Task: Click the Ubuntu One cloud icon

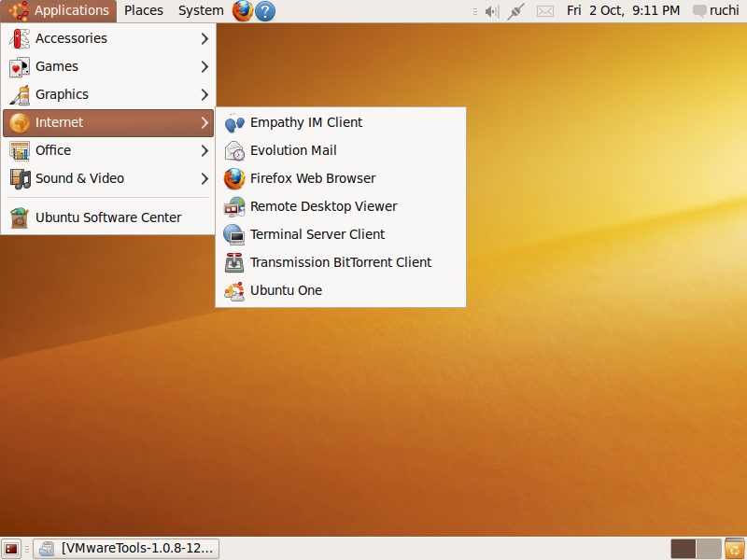Action: 234,291
